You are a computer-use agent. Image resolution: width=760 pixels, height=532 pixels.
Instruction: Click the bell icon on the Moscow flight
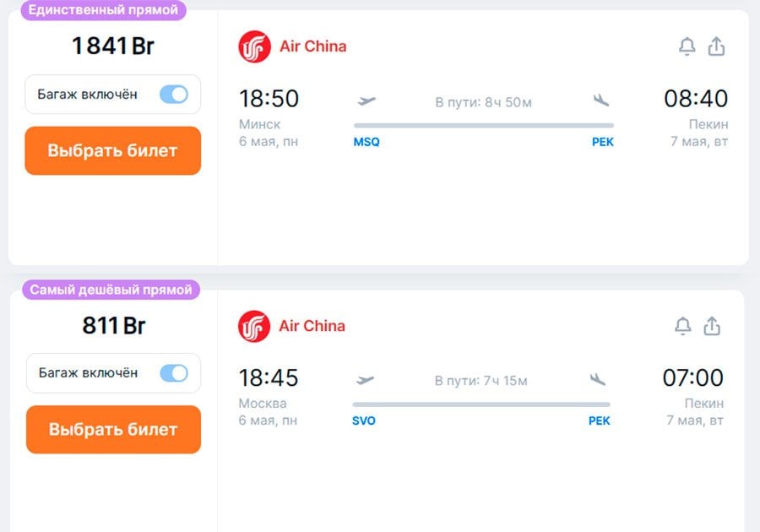click(x=683, y=326)
